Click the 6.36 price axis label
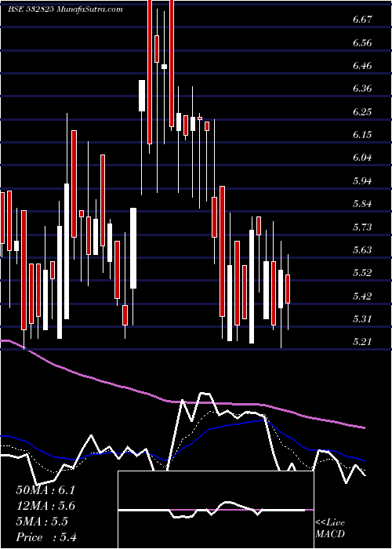The height and width of the screenshot is (549, 392). tap(361, 88)
